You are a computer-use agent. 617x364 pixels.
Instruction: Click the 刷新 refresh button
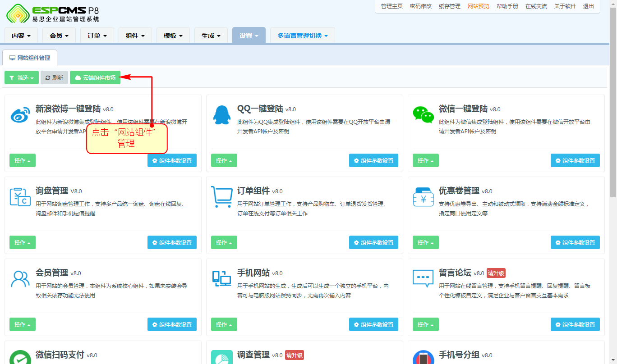tap(54, 77)
